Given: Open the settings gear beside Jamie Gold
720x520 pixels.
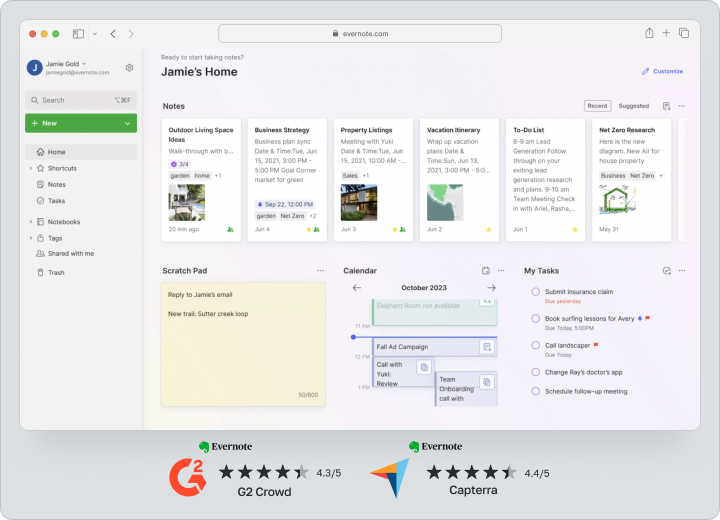Looking at the screenshot, I should click(x=129, y=68).
